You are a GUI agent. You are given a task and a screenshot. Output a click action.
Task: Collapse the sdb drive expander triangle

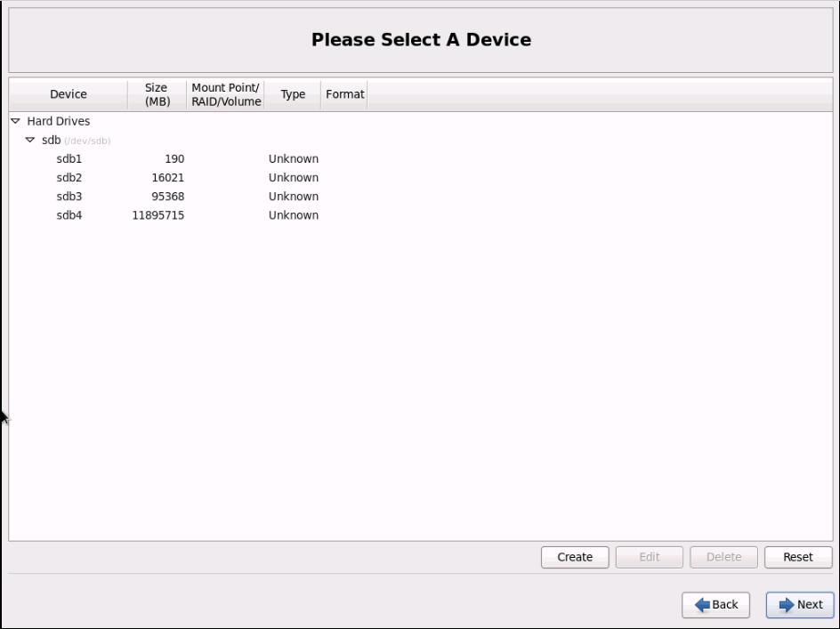(x=30, y=140)
